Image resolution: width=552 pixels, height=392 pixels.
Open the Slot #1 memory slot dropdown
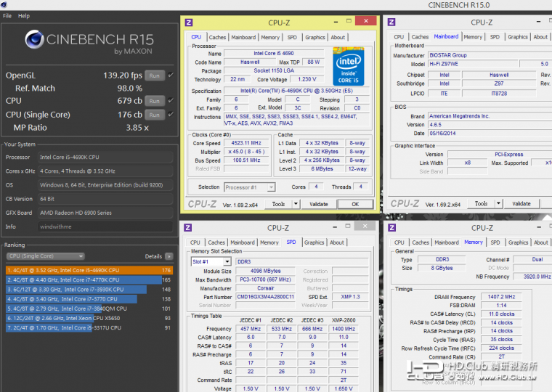pyautogui.click(x=210, y=261)
